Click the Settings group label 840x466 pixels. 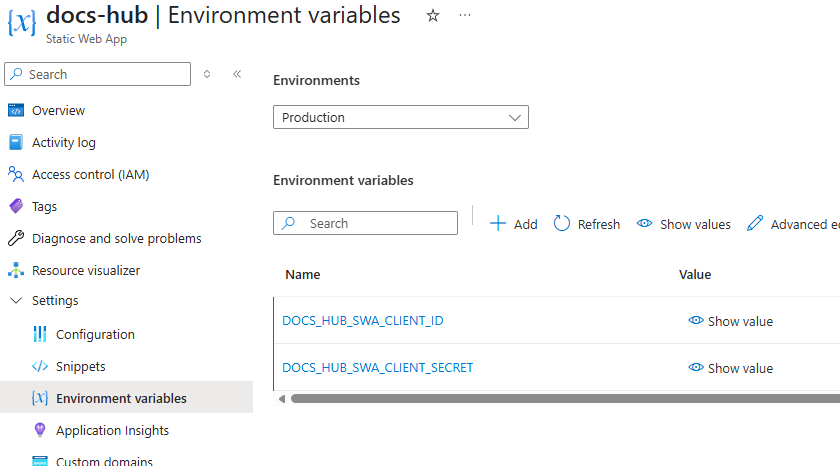(55, 300)
